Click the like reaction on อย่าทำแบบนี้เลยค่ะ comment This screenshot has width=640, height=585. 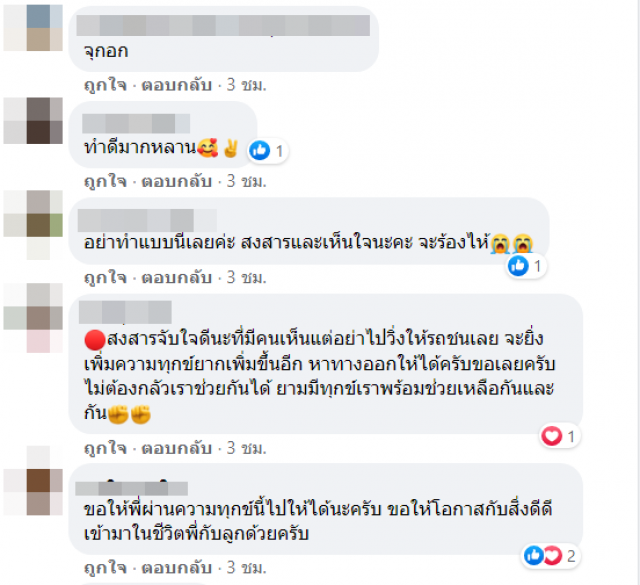click(518, 266)
